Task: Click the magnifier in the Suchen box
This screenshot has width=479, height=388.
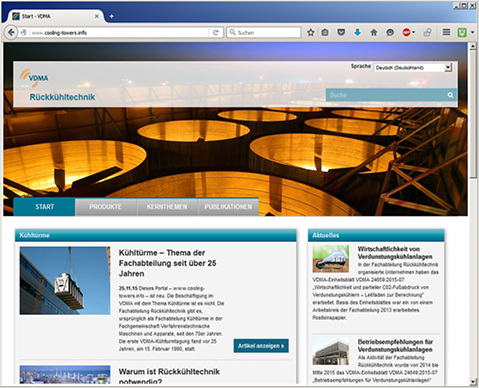Action: (232, 32)
